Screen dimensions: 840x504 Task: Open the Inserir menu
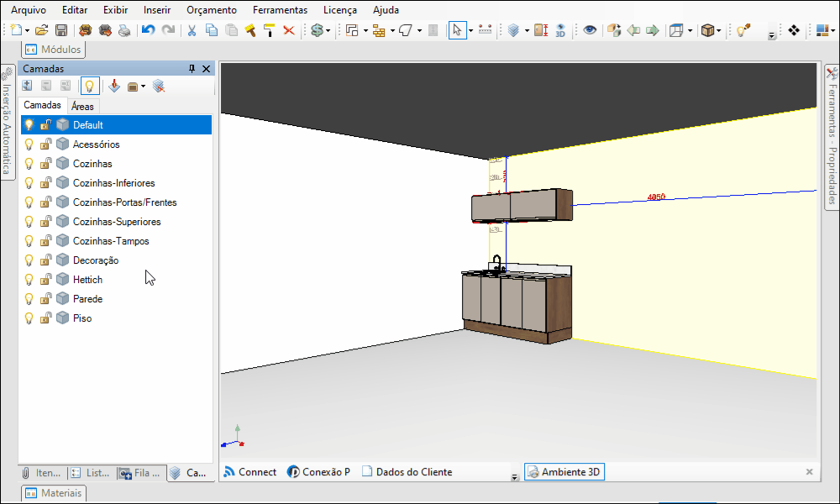(157, 9)
